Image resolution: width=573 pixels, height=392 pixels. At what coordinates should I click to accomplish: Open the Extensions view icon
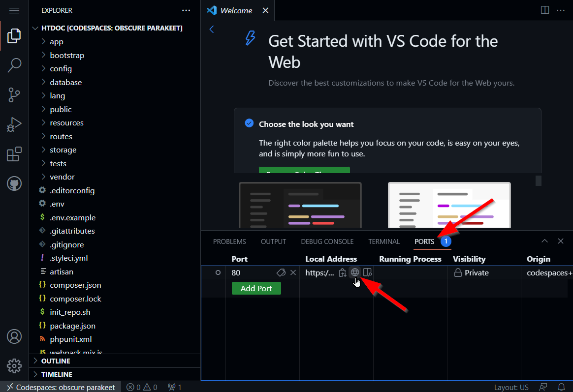[x=14, y=154]
